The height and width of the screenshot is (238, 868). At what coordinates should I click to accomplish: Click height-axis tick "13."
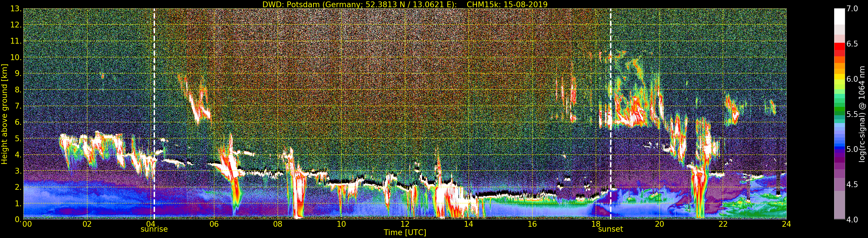16,9
